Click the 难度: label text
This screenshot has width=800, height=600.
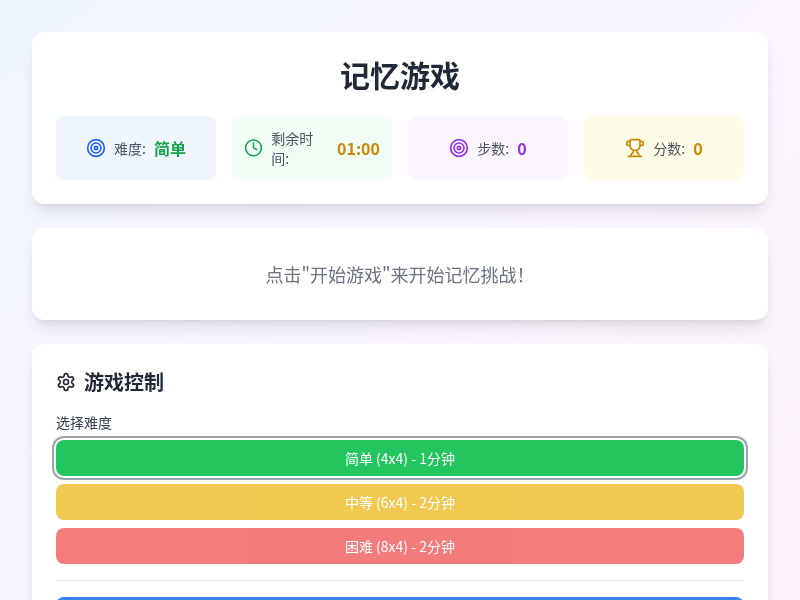[x=130, y=149]
